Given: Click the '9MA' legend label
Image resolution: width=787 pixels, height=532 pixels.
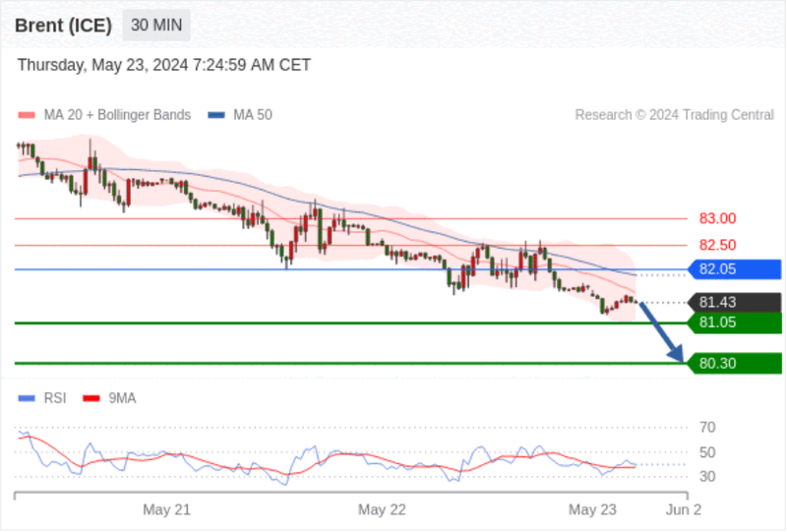Looking at the screenshot, I should click(x=122, y=398).
